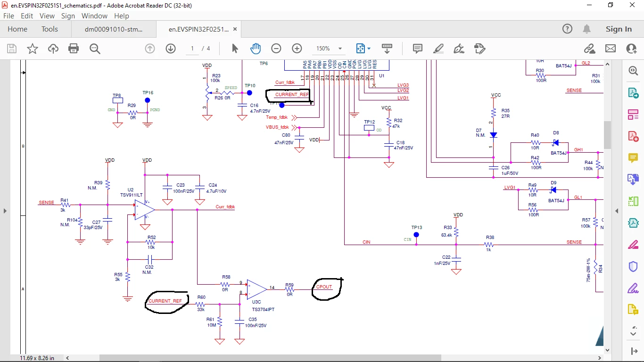
Task: Click the page number input field
Action: coord(192,49)
